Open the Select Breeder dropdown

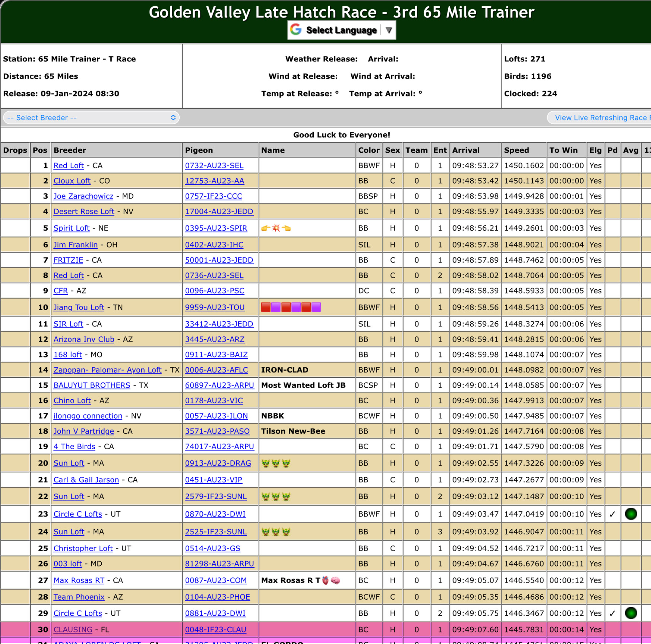[x=91, y=118]
